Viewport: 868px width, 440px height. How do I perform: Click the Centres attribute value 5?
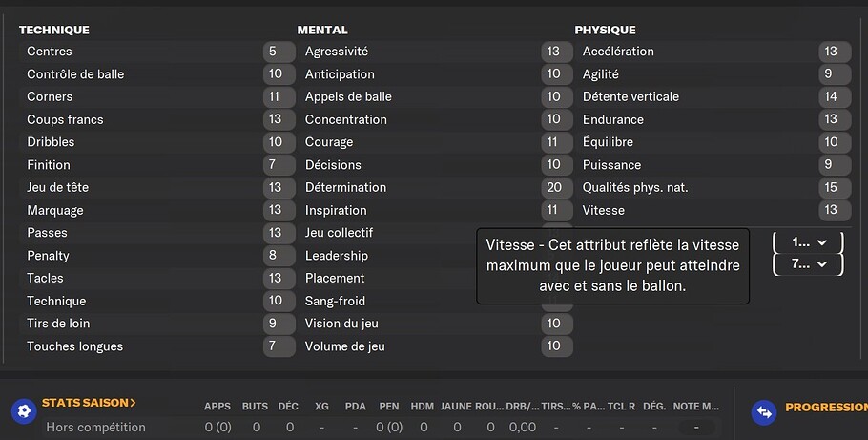(x=273, y=51)
